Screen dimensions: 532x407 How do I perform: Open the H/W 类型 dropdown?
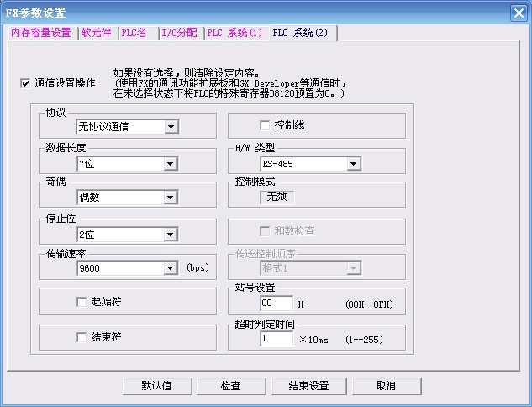click(x=354, y=164)
